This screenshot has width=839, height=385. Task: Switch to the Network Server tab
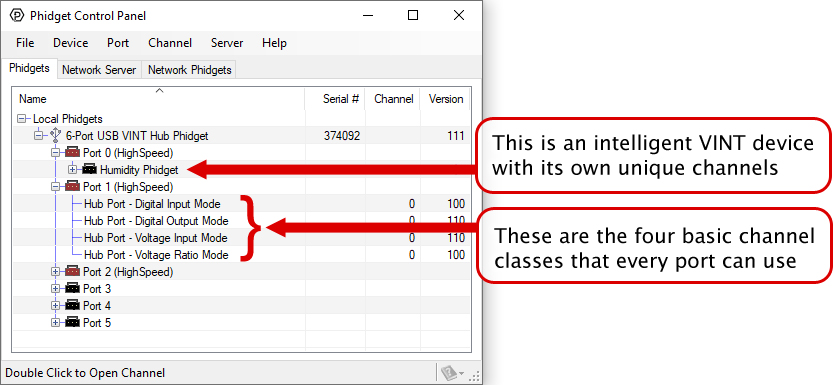click(x=99, y=70)
